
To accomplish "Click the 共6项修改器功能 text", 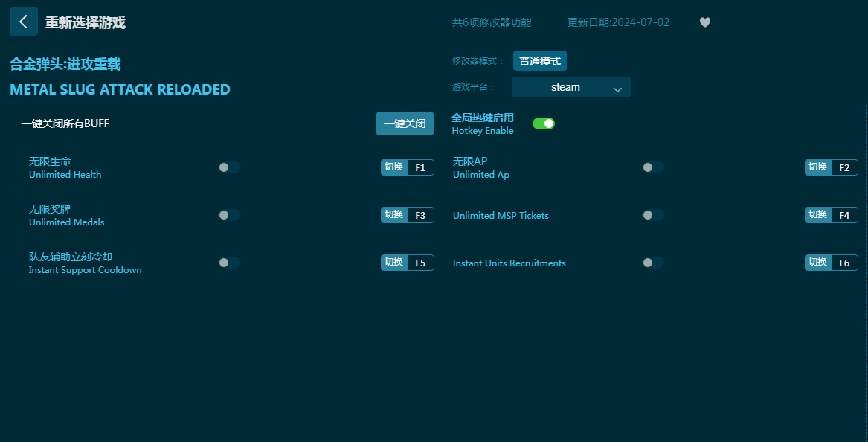I will 492,22.
